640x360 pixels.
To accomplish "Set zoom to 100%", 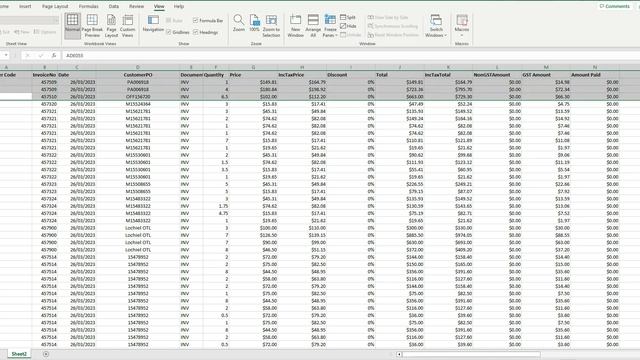I will click(254, 23).
